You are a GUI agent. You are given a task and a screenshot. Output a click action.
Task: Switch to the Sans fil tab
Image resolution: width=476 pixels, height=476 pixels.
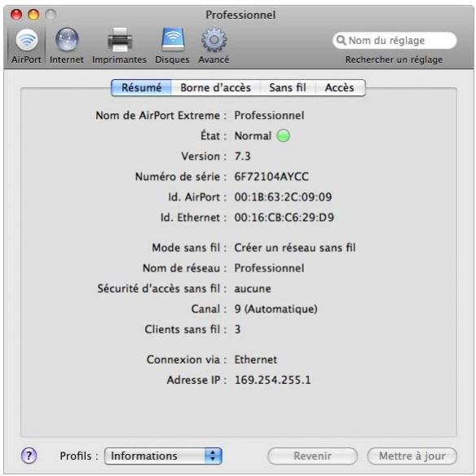coord(288,88)
